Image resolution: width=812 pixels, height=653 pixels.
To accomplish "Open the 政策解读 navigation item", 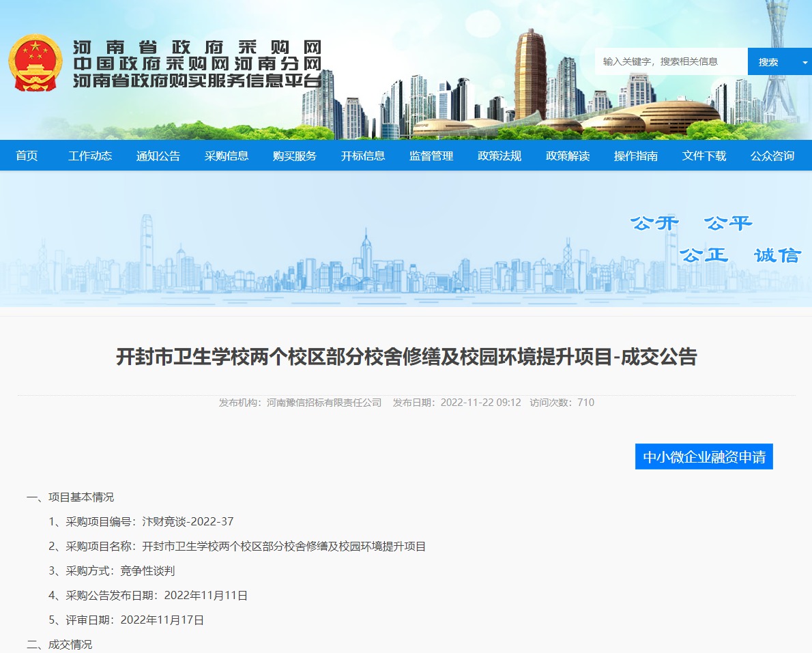I will pyautogui.click(x=567, y=156).
